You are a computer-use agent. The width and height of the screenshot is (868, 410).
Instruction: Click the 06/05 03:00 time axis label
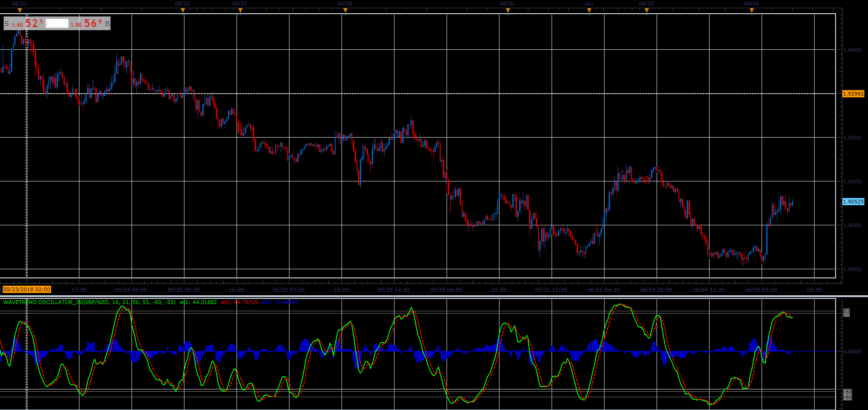click(x=761, y=290)
